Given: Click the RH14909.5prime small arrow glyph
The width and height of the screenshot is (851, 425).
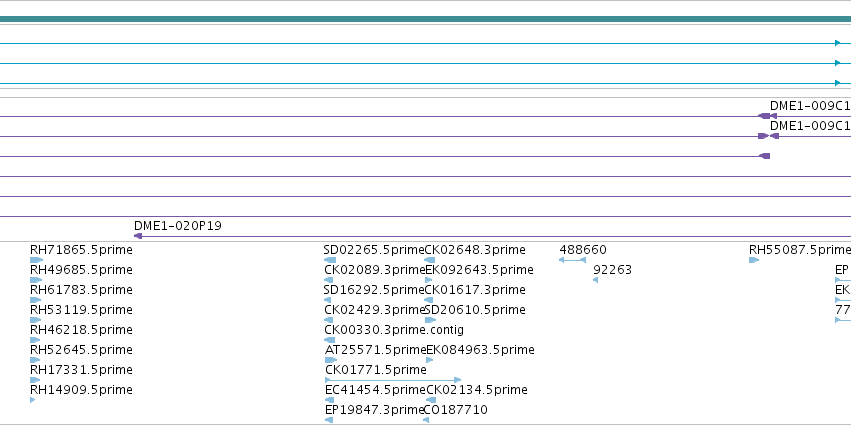Looking at the screenshot, I should 33,400.
